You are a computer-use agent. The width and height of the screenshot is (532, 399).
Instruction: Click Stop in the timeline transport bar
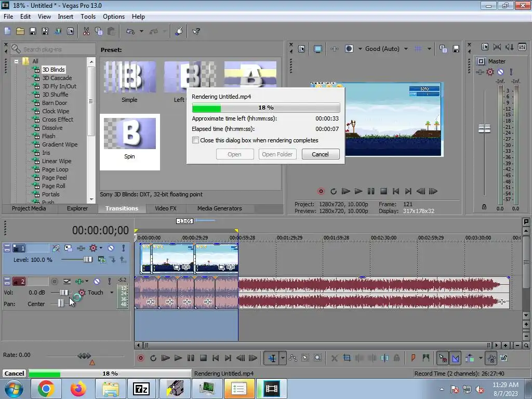click(x=203, y=358)
